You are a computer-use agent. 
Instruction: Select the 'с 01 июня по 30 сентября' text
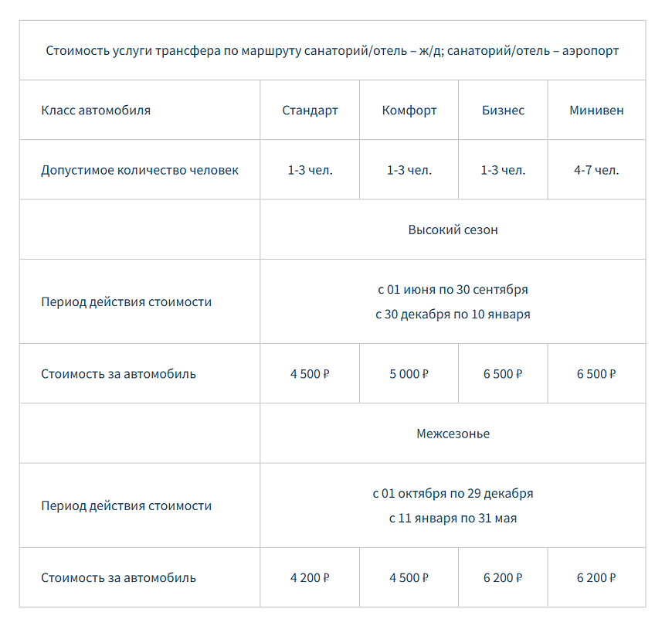[x=453, y=290]
